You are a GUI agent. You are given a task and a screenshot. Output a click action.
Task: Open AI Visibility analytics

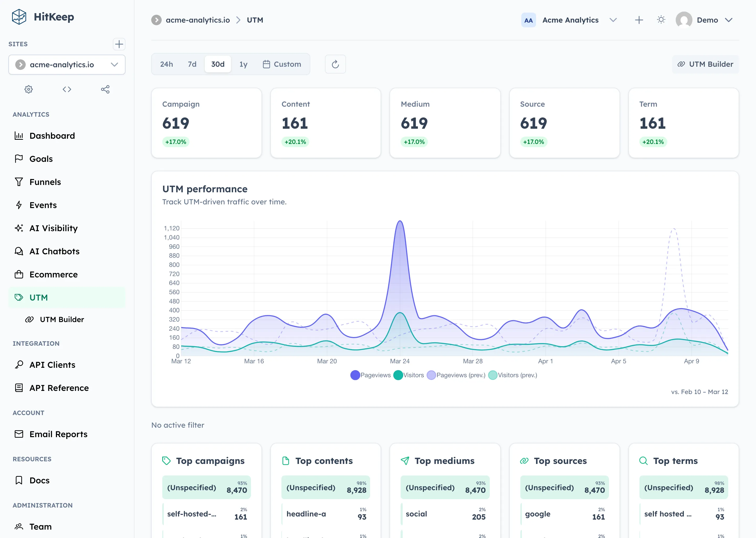click(x=53, y=228)
